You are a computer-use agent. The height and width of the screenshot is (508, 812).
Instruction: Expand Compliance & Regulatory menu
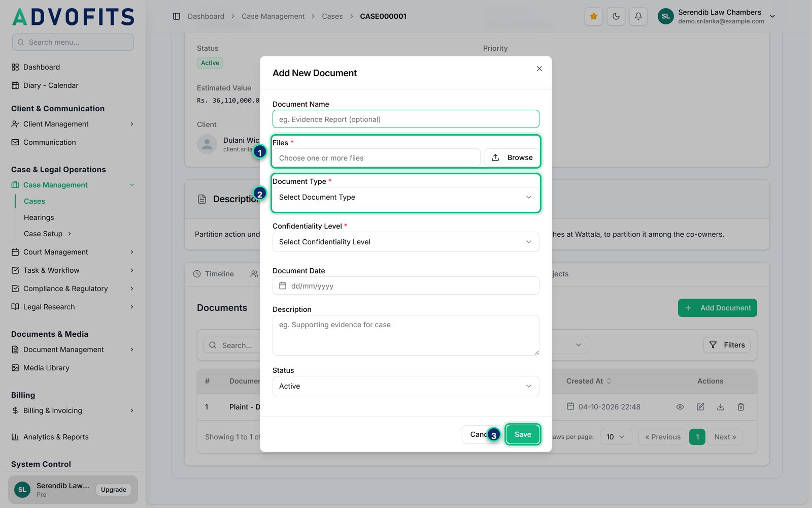pyautogui.click(x=73, y=289)
